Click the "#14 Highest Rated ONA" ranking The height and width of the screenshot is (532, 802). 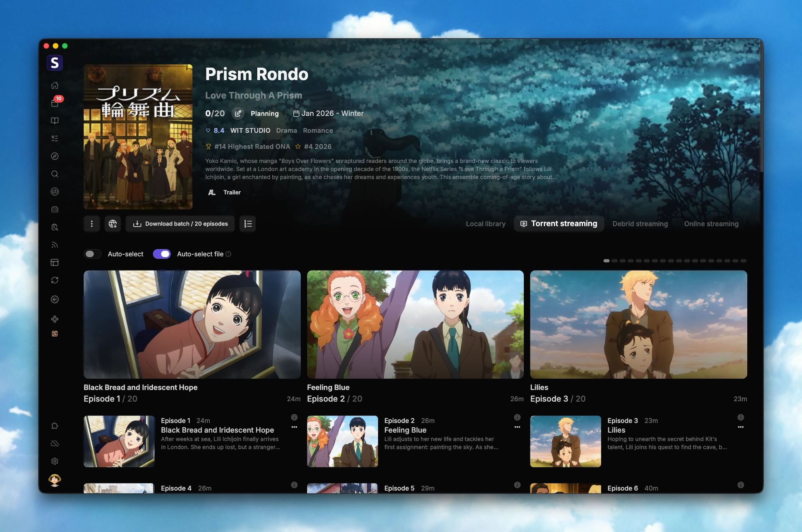tap(252, 147)
